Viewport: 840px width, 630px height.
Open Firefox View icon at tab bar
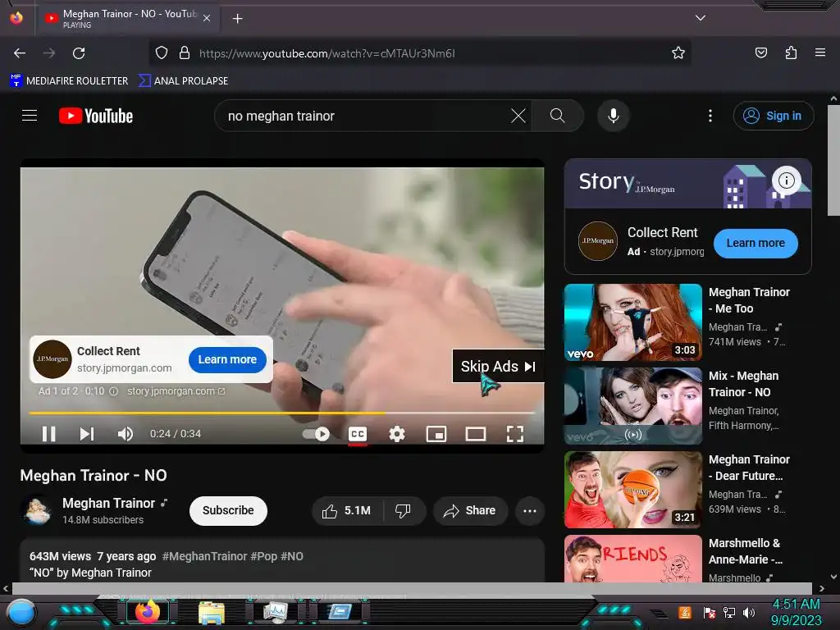coord(16,18)
